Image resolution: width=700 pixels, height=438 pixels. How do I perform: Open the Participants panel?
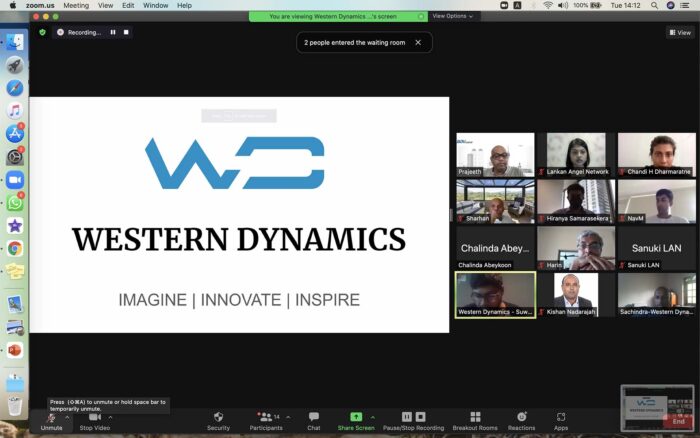tap(267, 420)
